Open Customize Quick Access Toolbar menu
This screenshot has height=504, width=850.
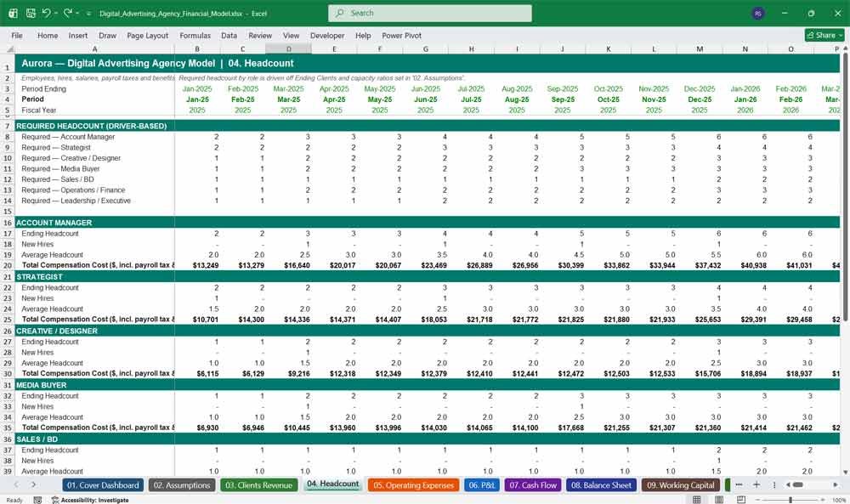(x=88, y=13)
